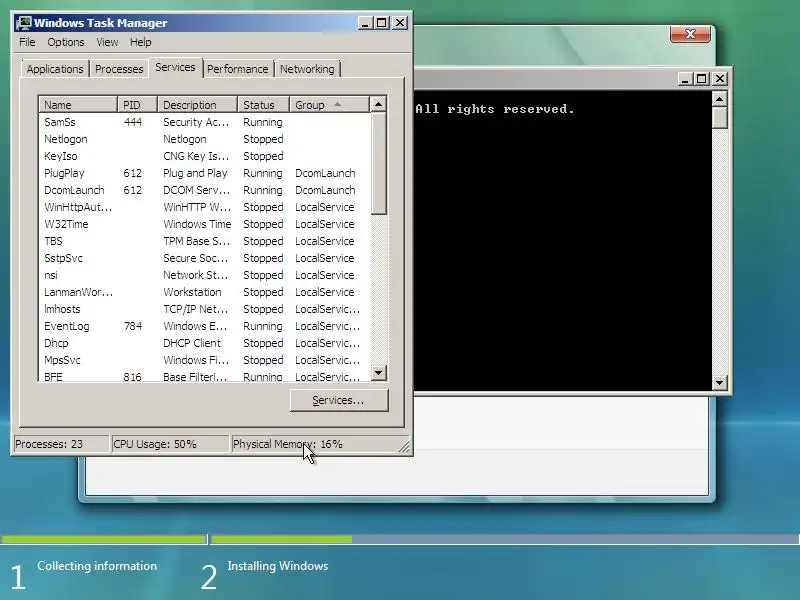Click command prompt scroll down arrow
Viewport: 800px width, 600px height.
click(719, 383)
